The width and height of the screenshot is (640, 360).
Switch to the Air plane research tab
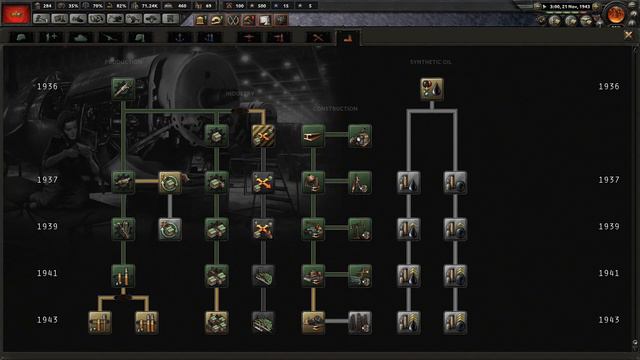[249, 38]
